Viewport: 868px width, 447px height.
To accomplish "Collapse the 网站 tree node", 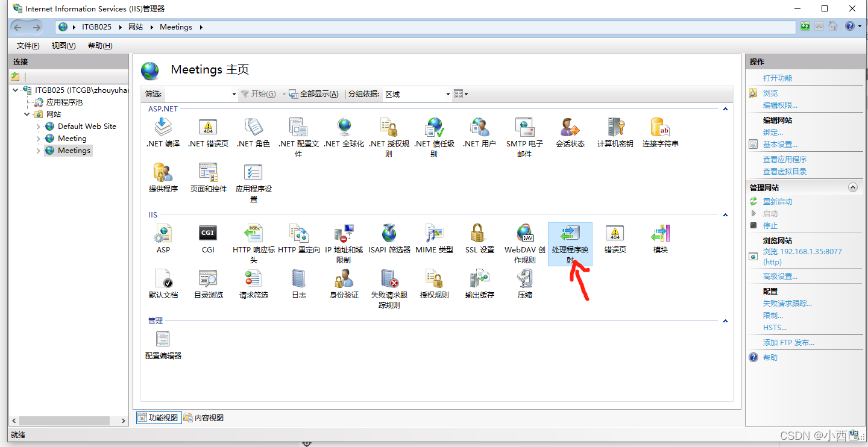I will click(27, 114).
